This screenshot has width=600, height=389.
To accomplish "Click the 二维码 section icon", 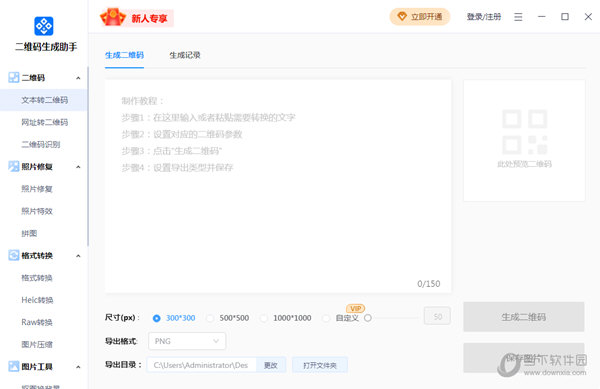I will (14, 78).
